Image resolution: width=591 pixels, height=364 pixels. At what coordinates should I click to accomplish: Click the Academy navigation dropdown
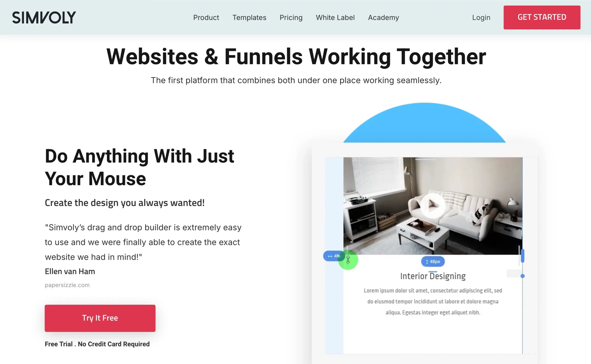tap(383, 18)
